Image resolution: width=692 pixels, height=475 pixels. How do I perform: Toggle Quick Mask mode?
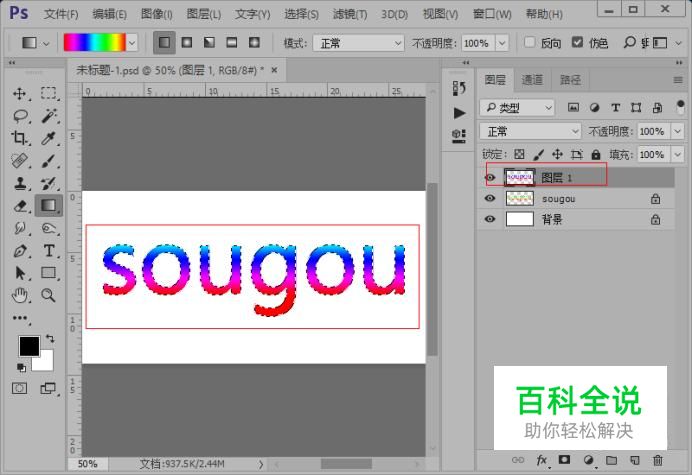pyautogui.click(x=19, y=388)
